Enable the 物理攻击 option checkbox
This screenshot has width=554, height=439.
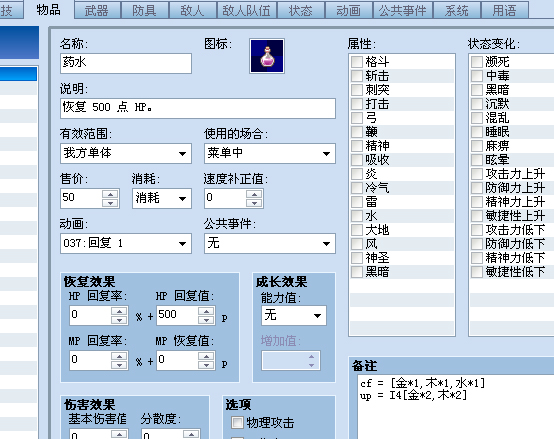pos(237,422)
